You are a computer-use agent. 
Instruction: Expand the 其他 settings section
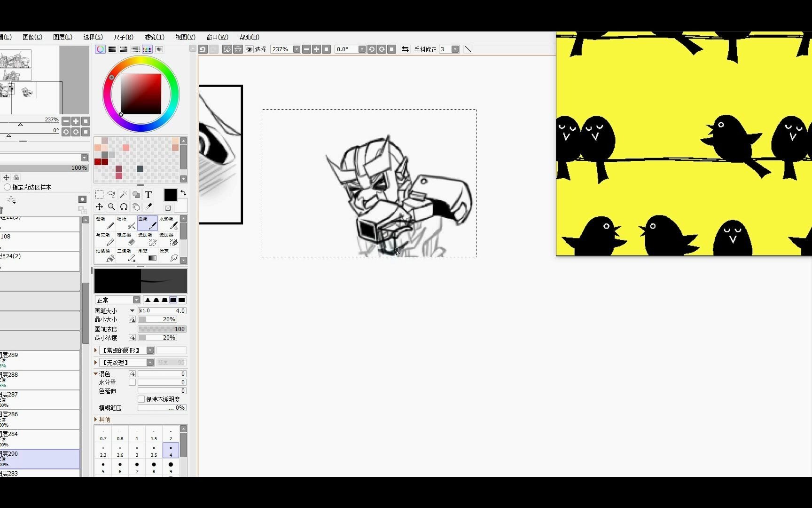point(96,419)
